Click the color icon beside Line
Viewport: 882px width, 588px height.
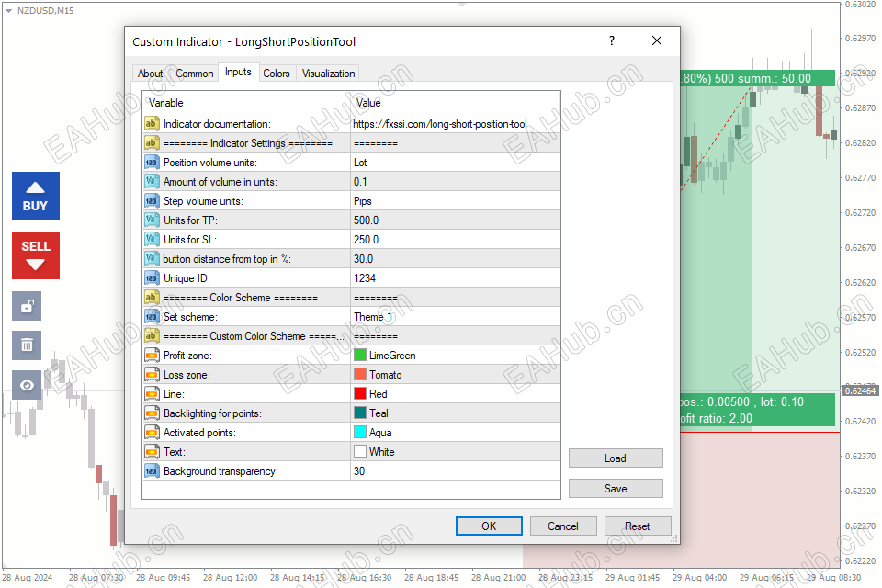(152, 393)
